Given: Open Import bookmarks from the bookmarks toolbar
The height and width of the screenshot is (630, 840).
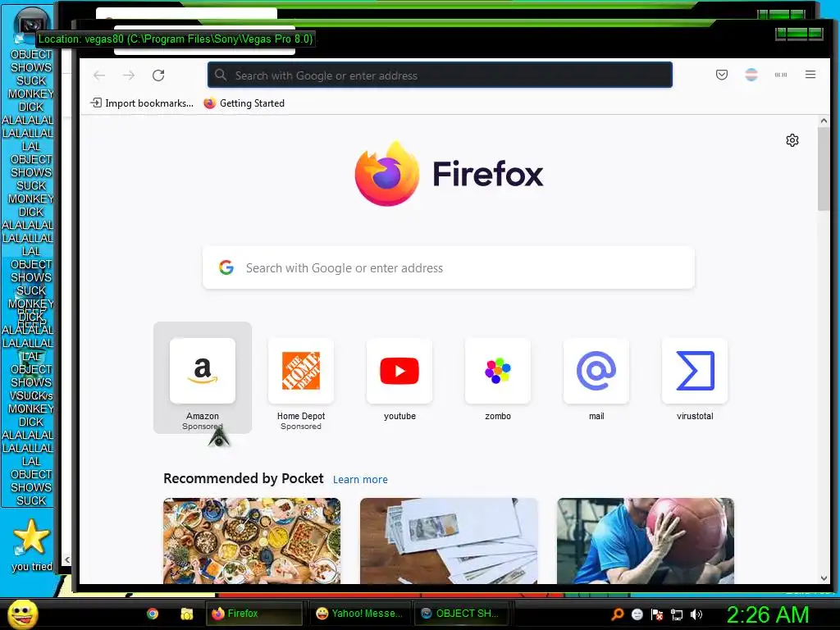Looking at the screenshot, I should [x=142, y=103].
